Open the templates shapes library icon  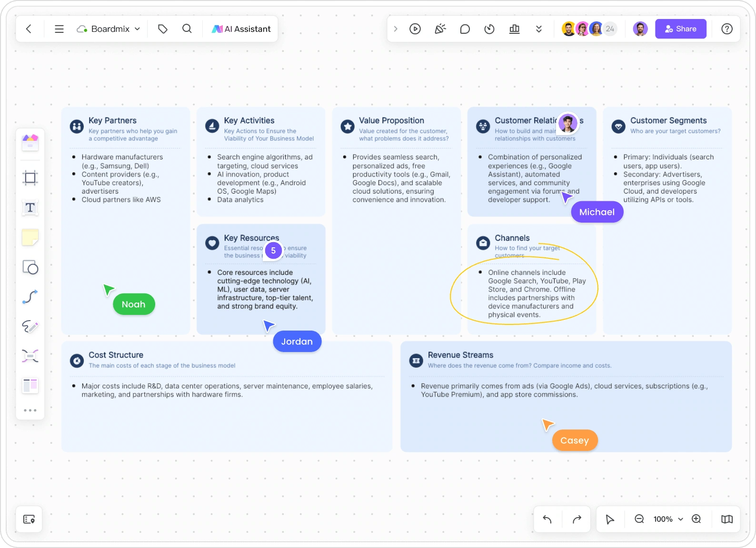(30, 142)
